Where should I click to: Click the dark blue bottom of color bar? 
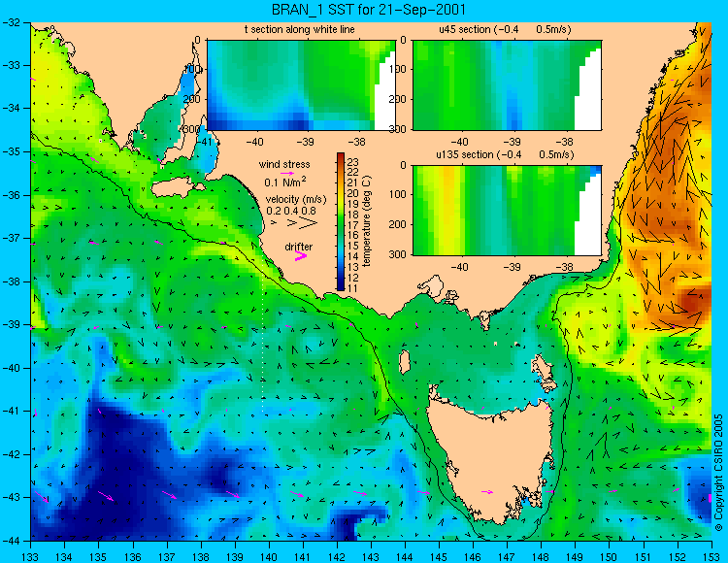pos(341,287)
